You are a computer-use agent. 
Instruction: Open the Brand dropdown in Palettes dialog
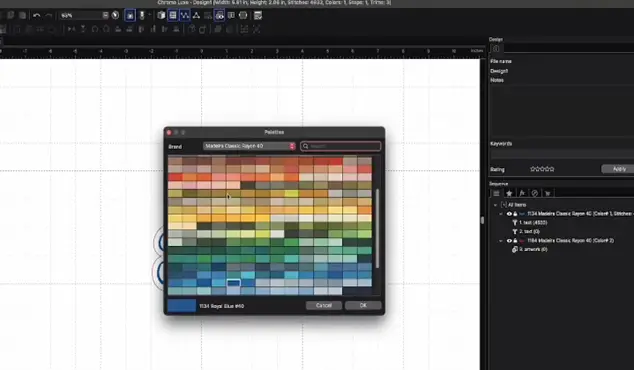249,146
